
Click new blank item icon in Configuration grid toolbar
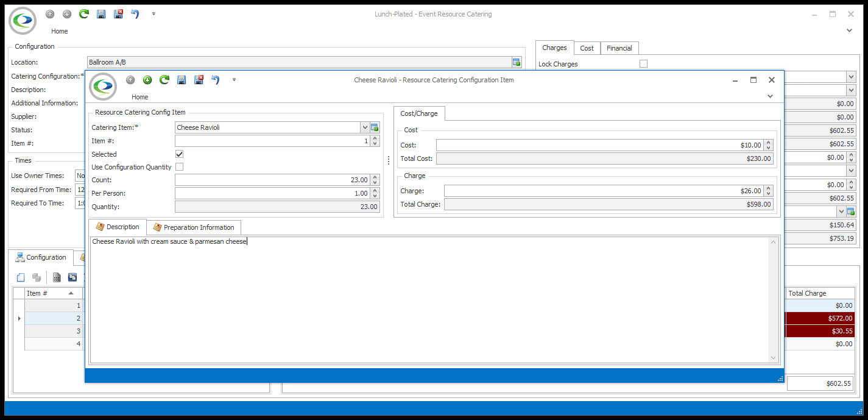pos(21,277)
